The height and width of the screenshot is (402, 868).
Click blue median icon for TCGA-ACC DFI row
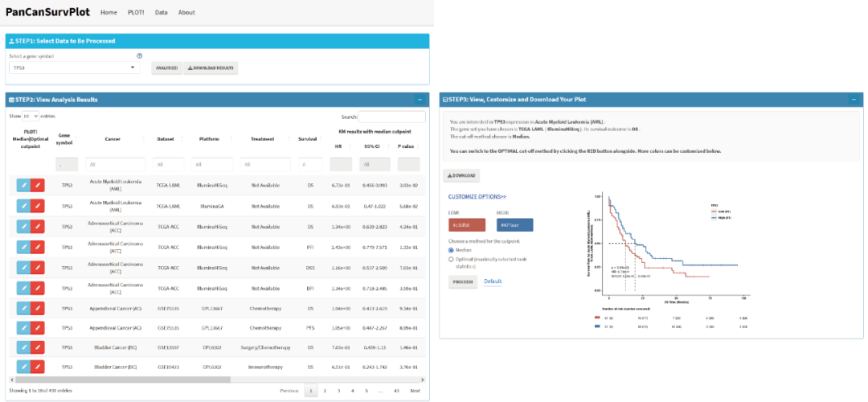[23, 288]
